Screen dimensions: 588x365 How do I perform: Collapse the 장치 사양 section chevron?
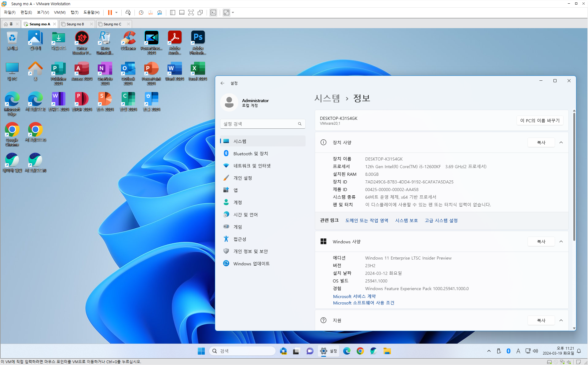pos(561,142)
